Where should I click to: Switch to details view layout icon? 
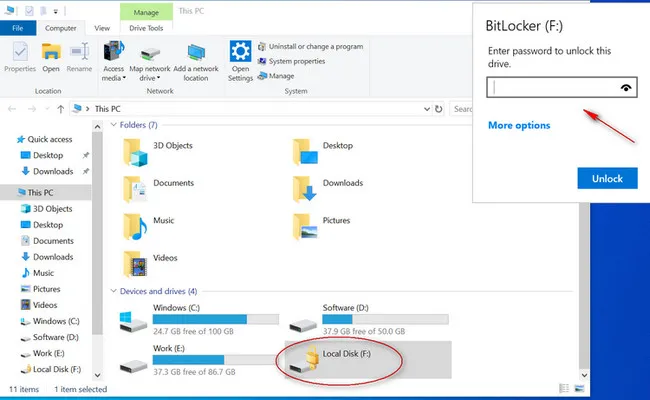point(564,388)
